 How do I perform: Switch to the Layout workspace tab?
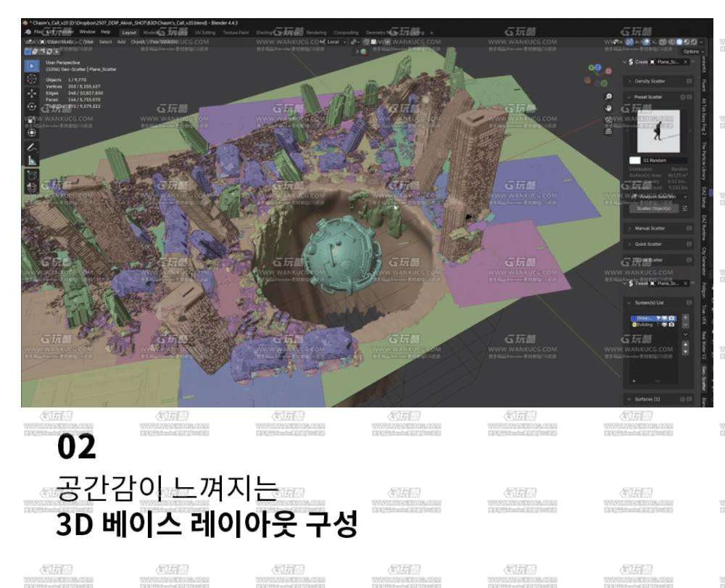(129, 33)
